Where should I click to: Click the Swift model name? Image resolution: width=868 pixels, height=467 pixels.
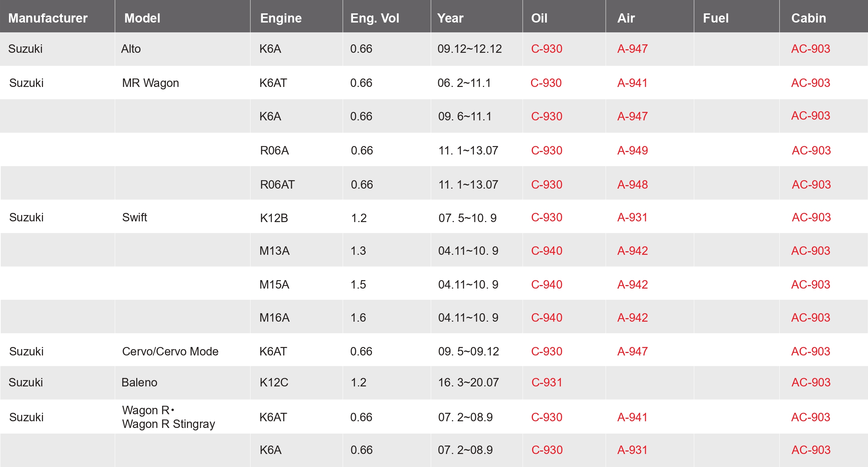134,217
